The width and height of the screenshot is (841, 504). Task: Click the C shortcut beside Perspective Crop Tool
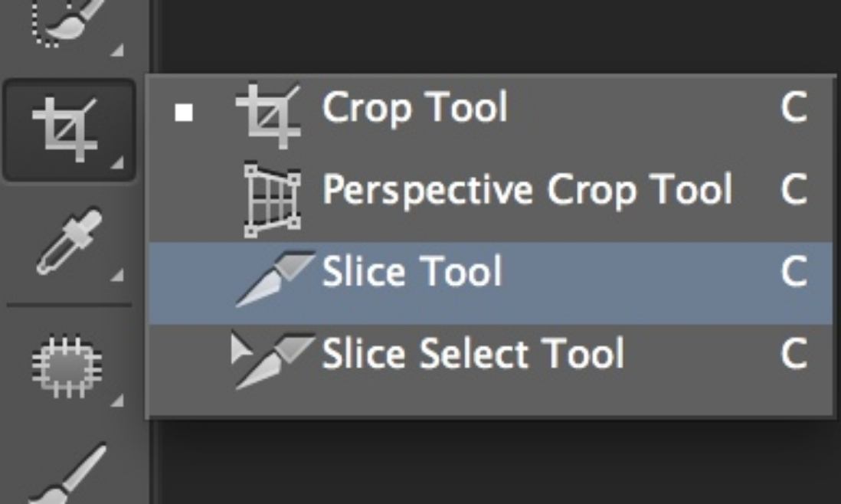794,188
